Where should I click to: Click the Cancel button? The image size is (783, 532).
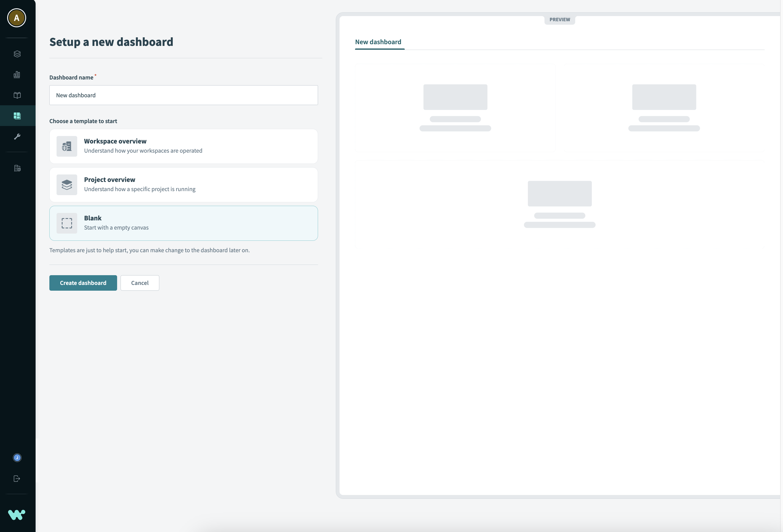click(x=139, y=283)
